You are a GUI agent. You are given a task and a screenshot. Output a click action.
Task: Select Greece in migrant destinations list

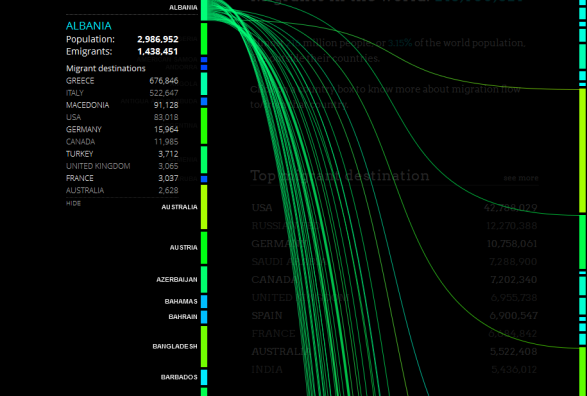click(122, 81)
